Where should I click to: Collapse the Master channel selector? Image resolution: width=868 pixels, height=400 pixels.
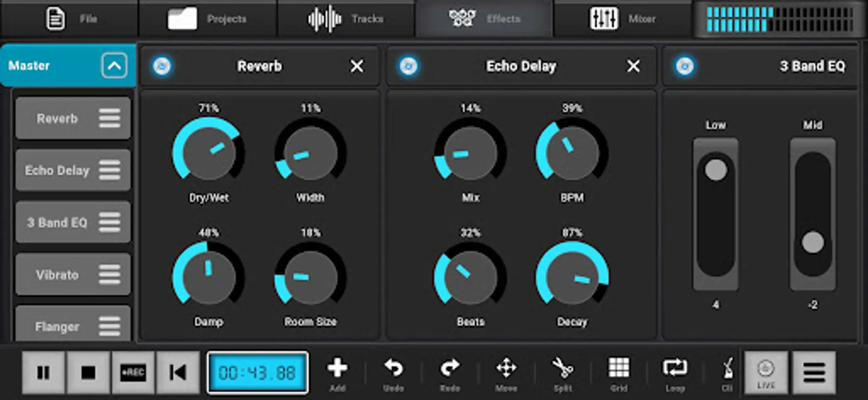coord(115,65)
